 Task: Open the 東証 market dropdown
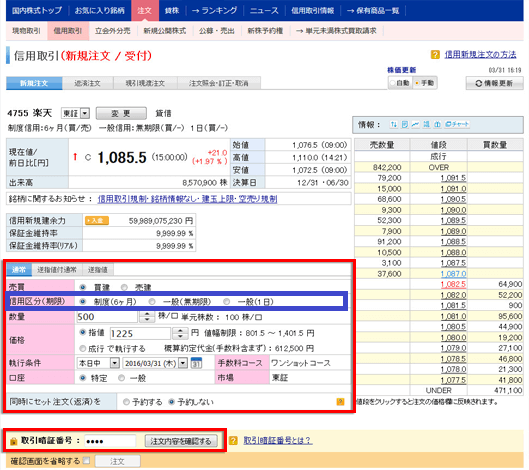click(x=75, y=113)
